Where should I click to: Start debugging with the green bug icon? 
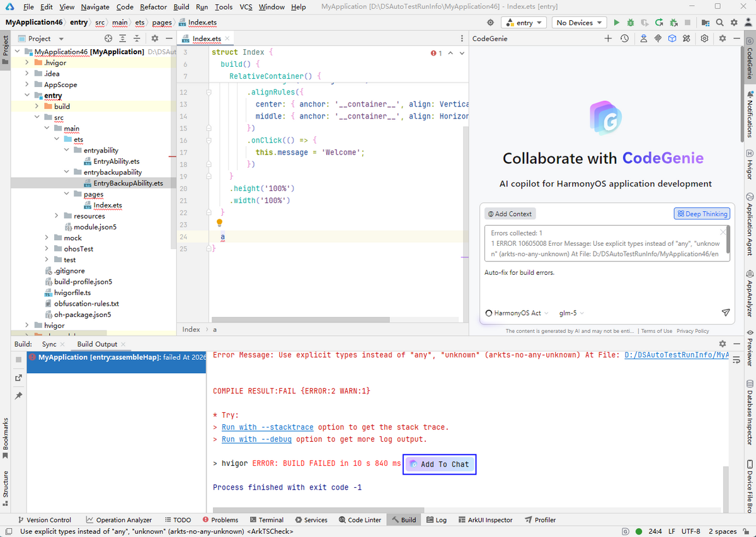pos(630,23)
